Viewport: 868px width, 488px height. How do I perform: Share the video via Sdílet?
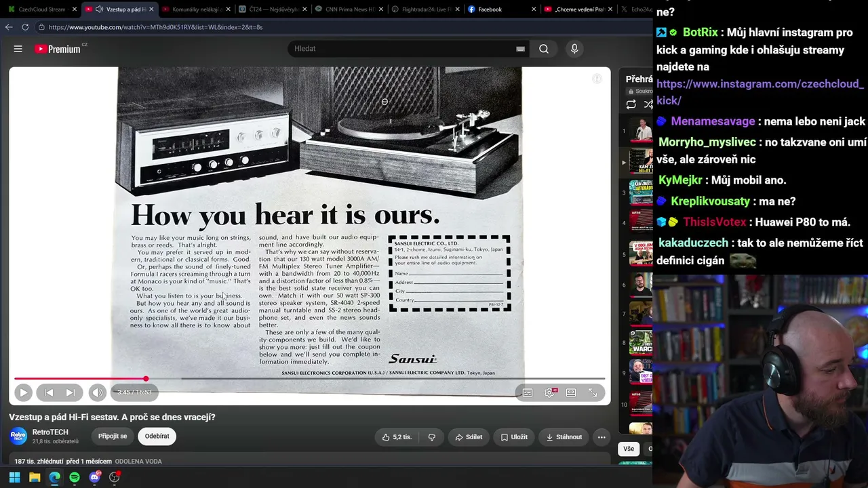469,437
